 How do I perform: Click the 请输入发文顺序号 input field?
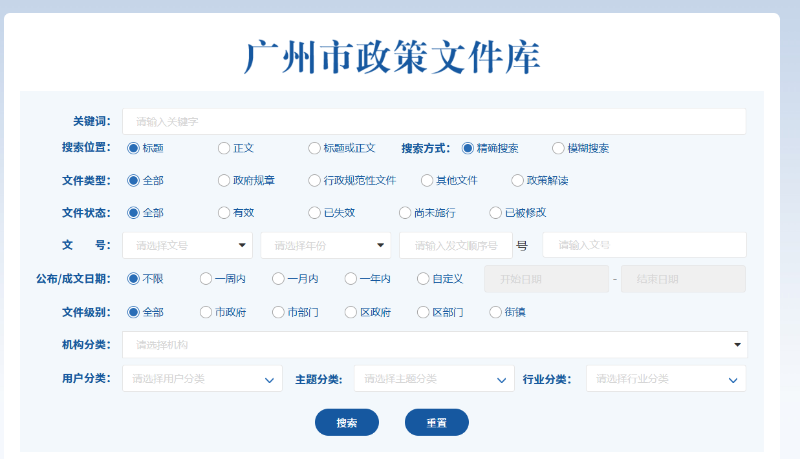point(455,245)
